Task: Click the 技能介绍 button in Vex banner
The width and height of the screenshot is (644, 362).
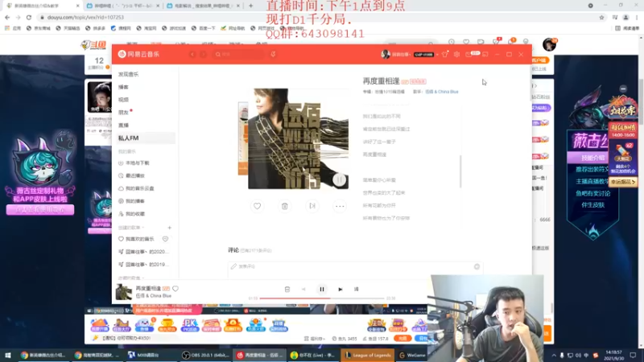Action: (592, 158)
